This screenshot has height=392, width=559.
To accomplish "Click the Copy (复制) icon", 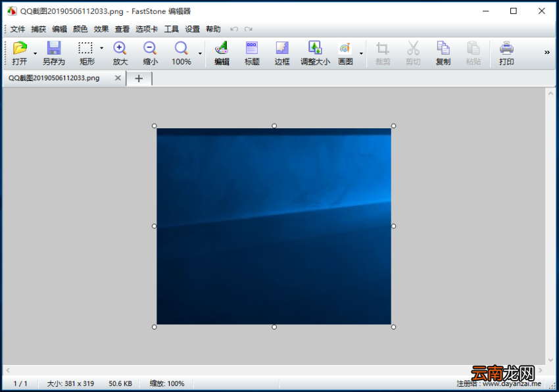I will 443,48.
